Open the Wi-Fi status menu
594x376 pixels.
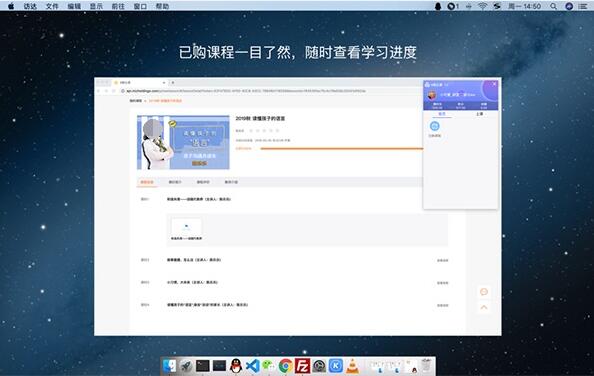482,6
